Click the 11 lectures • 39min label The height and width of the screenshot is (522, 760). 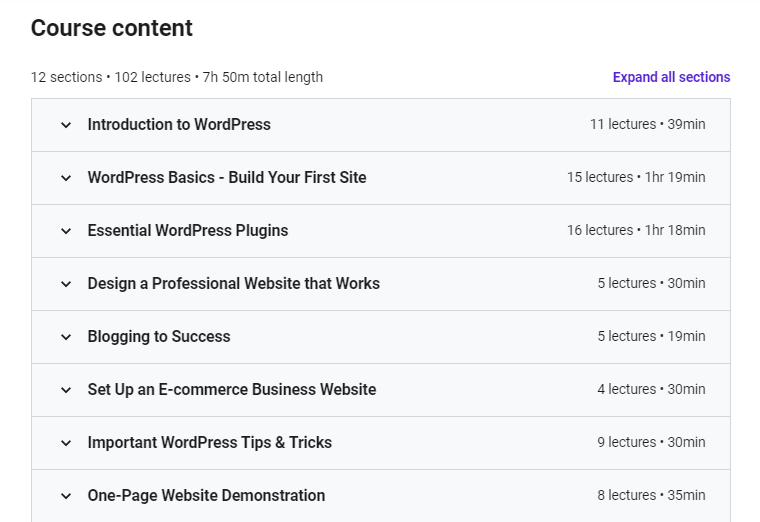coord(648,124)
